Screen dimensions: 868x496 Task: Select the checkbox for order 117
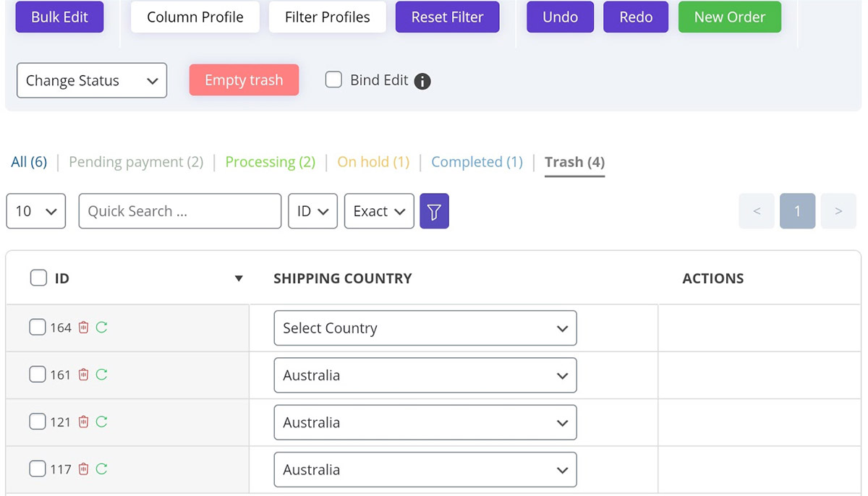[38, 469]
